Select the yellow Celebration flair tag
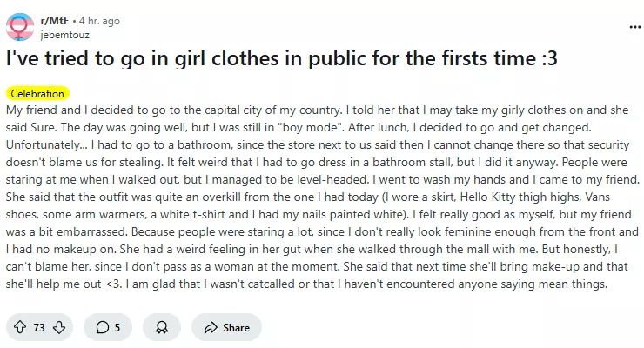644x348 pixels. [37, 93]
